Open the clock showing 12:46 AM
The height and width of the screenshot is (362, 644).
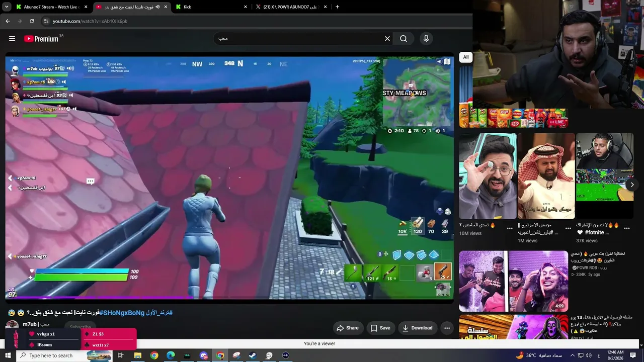(x=616, y=355)
